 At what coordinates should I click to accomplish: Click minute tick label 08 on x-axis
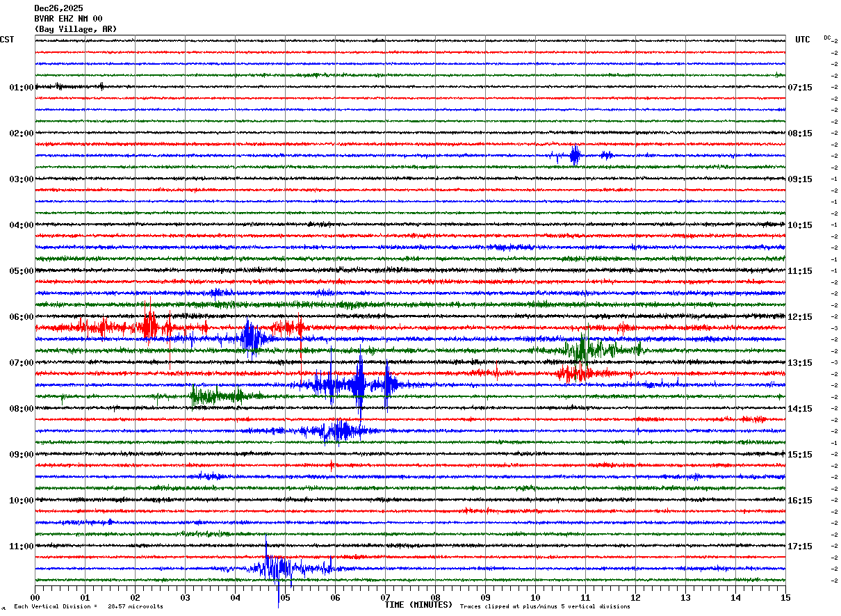click(x=435, y=598)
